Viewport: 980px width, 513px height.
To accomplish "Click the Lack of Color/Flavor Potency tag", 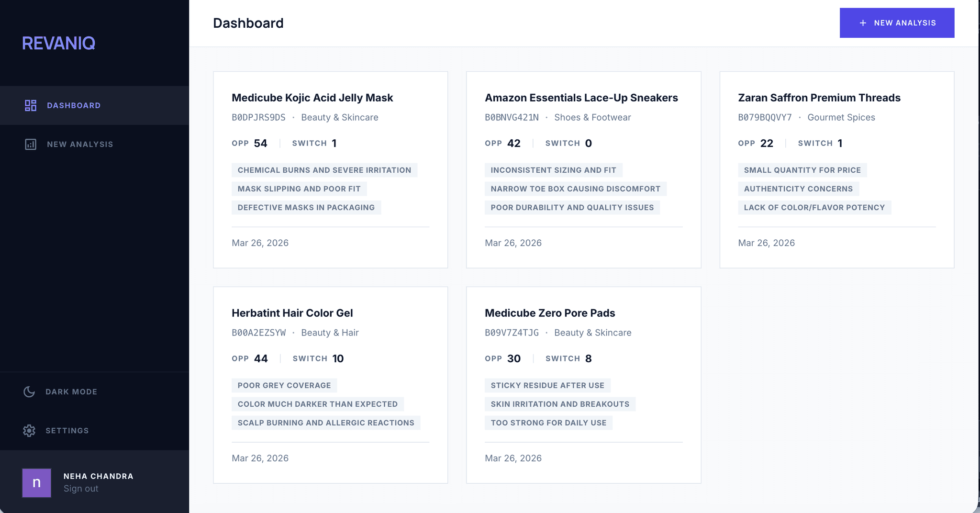I will [x=814, y=207].
